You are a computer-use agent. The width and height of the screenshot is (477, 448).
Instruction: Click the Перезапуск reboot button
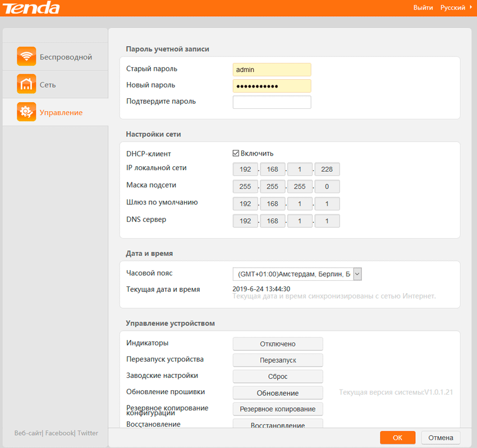click(x=278, y=360)
